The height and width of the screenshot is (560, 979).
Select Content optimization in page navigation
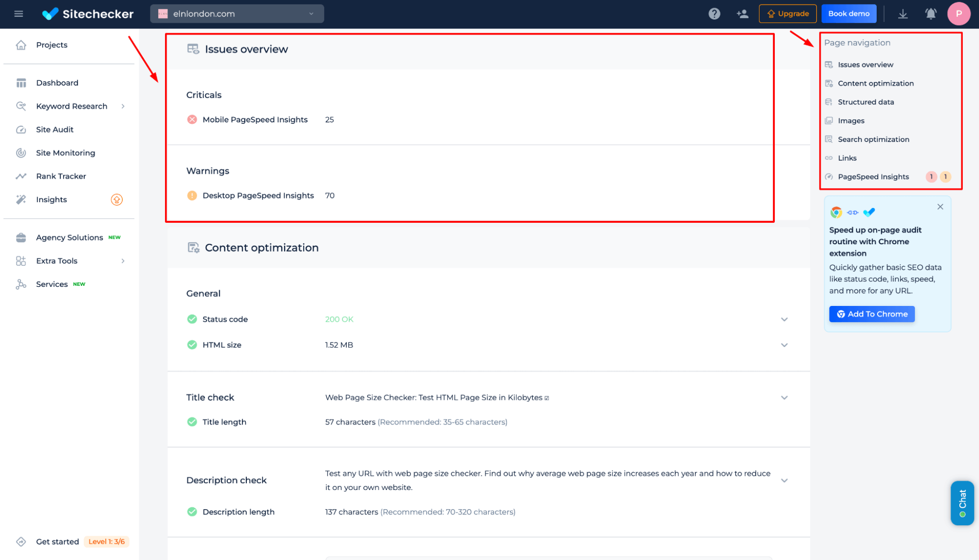click(x=876, y=83)
